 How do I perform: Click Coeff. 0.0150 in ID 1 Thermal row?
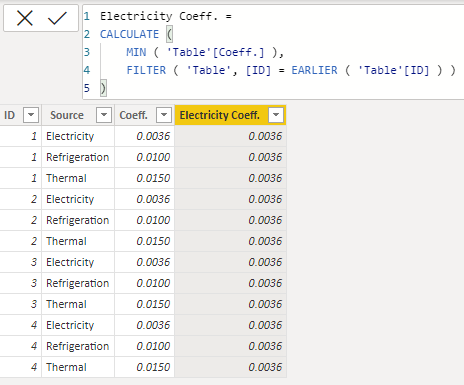[144, 178]
